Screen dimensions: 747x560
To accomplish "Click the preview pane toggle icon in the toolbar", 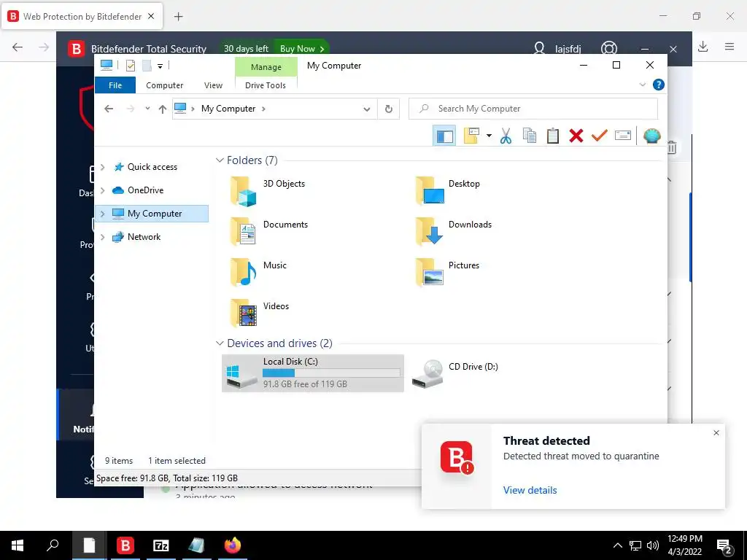I will tap(444, 136).
